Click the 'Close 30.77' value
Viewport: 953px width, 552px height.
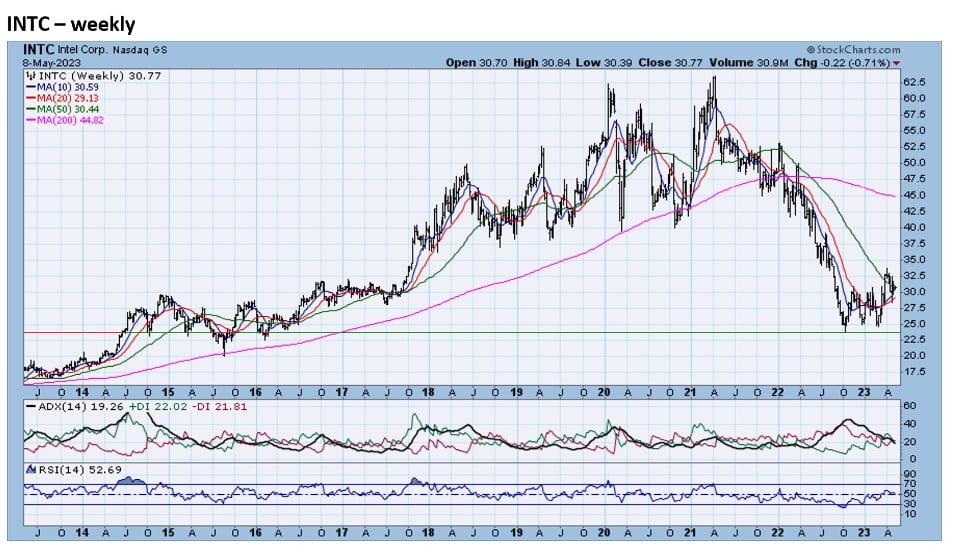tap(670, 63)
